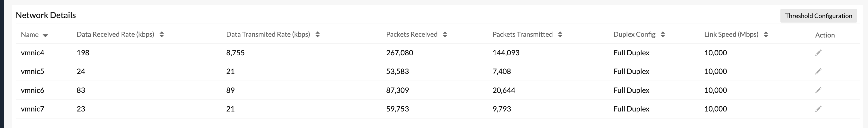
Task: Edit threshold for vmnic4 row
Action: pos(818,53)
